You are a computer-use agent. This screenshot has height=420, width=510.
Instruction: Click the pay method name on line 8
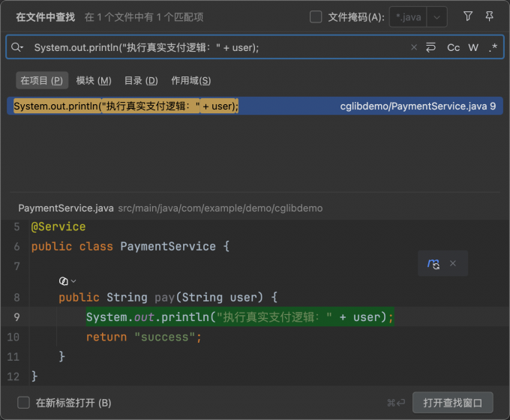coord(164,297)
